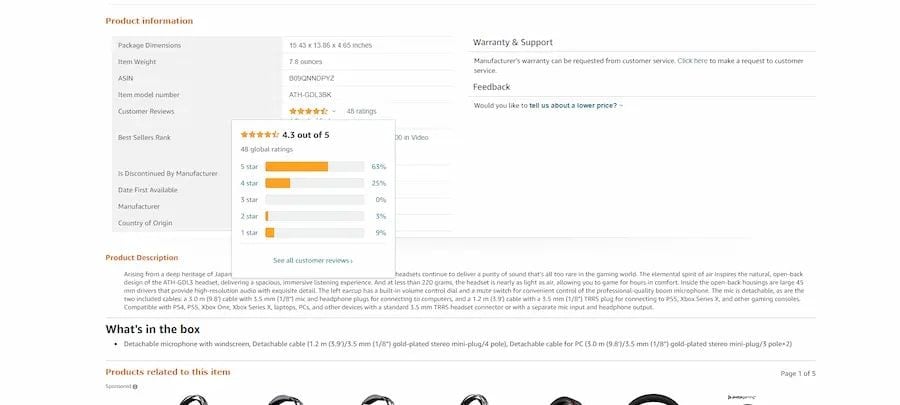This screenshot has height=405, width=900.
Task: Open tell us about a lower price
Action: point(576,106)
